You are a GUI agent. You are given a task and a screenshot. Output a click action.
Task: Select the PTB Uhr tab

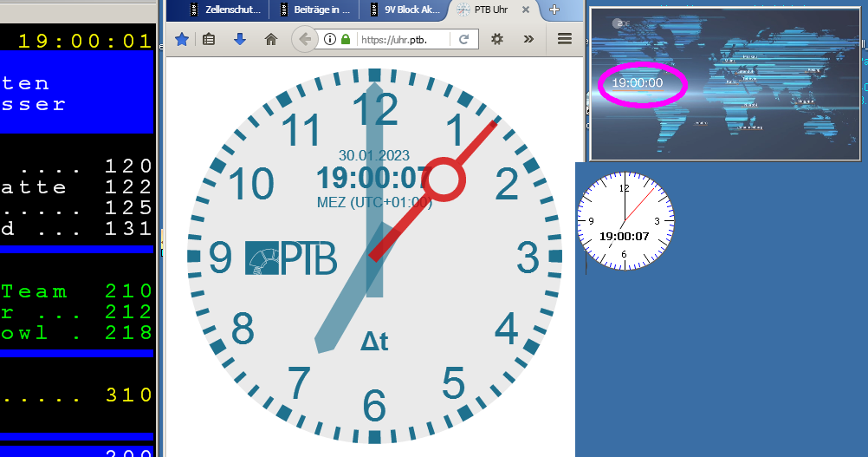coord(490,10)
